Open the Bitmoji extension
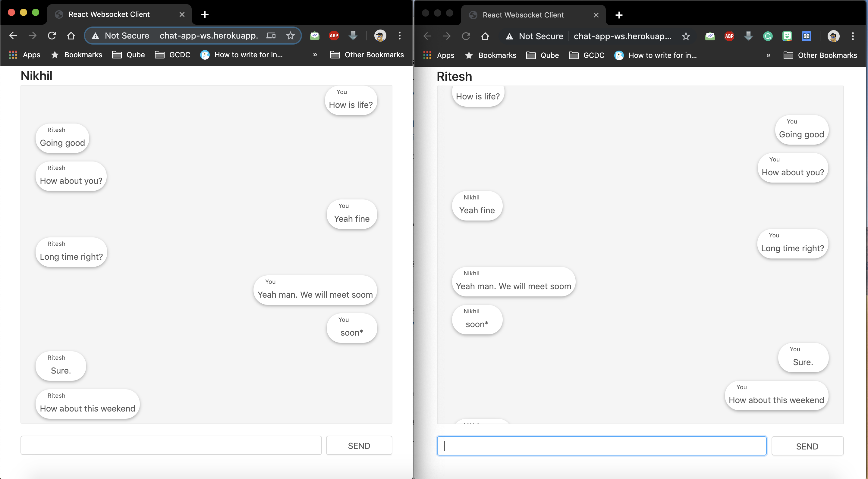 tap(788, 36)
